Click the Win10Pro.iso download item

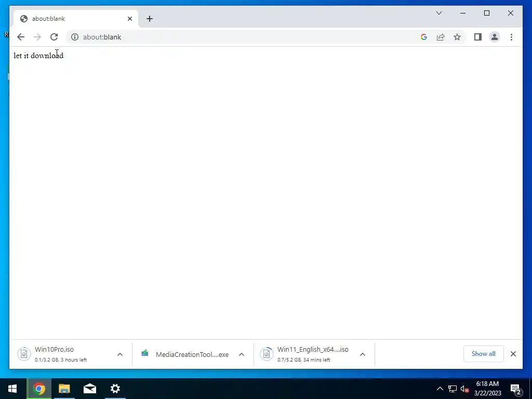point(71,354)
